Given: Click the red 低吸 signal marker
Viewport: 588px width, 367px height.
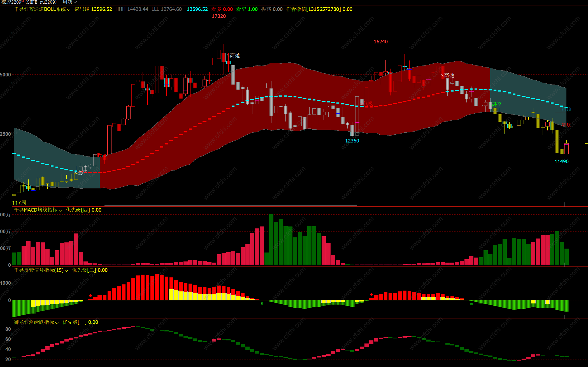Looking at the screenshot, I should (368, 103).
